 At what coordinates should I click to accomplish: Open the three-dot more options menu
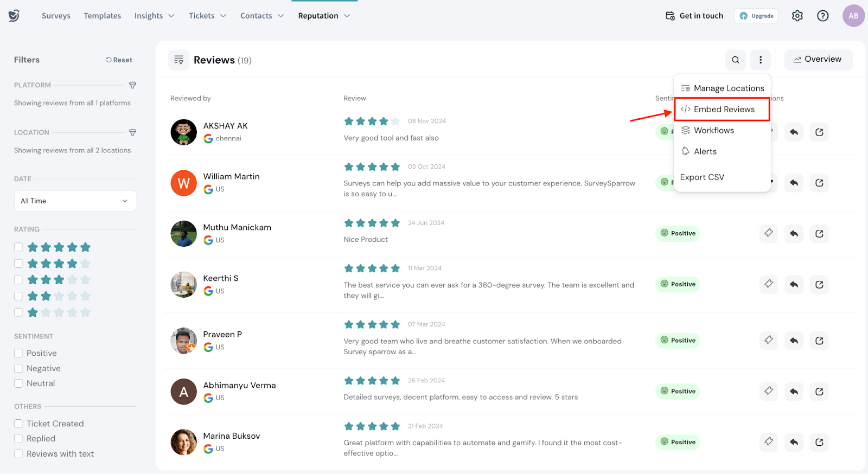pos(761,60)
